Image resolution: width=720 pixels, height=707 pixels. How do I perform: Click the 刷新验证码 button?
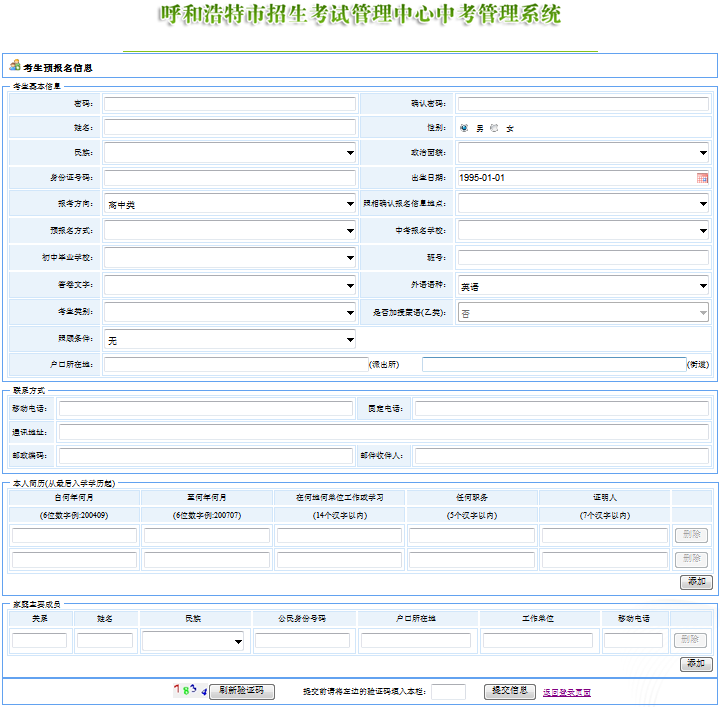click(x=242, y=691)
